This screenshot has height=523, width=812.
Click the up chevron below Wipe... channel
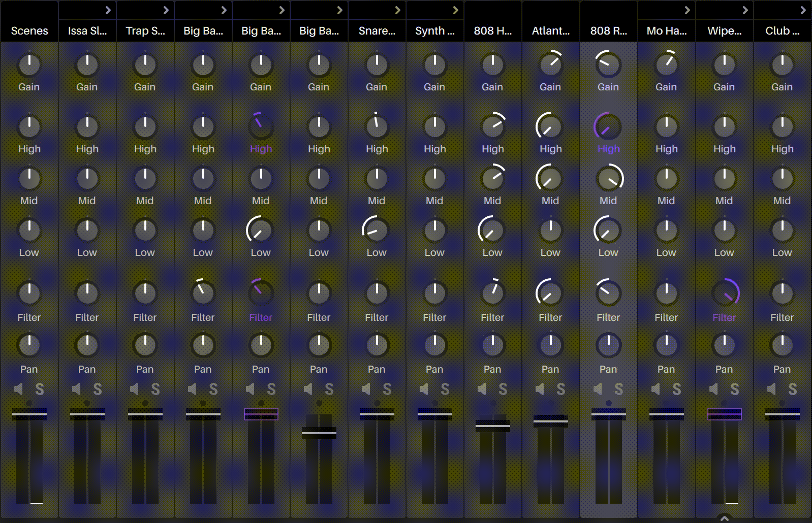coord(725,518)
